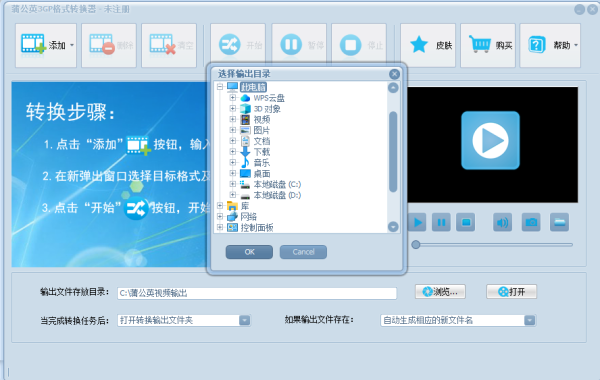Select the 桌面 folder
The height and width of the screenshot is (380, 600).
262,174
